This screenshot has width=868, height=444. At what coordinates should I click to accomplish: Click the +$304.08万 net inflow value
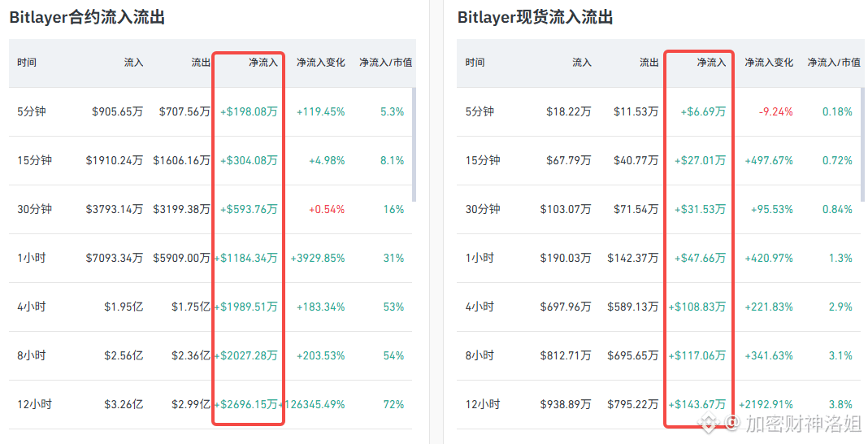250,160
